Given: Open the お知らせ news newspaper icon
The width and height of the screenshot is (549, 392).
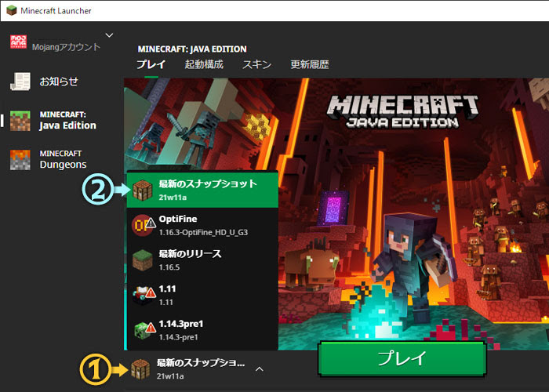Looking at the screenshot, I should pos(20,82).
